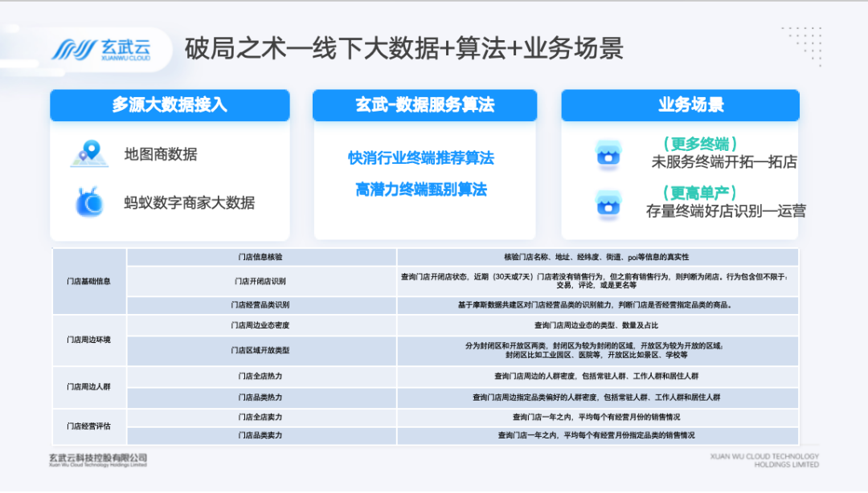The image size is (868, 493).
Task: Click the description 查询门店周边业态的类型、数量及占比
Action: (596, 325)
